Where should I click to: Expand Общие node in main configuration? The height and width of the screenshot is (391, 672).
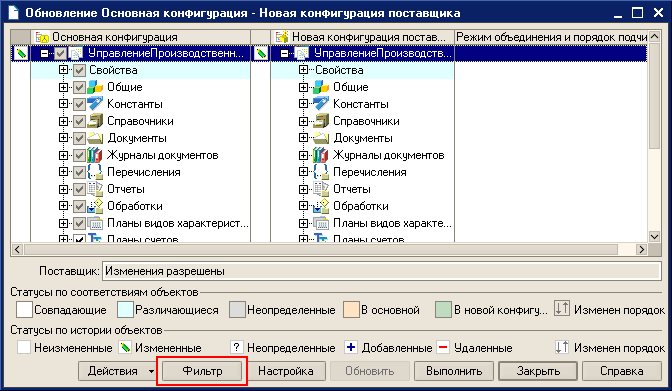[x=63, y=87]
